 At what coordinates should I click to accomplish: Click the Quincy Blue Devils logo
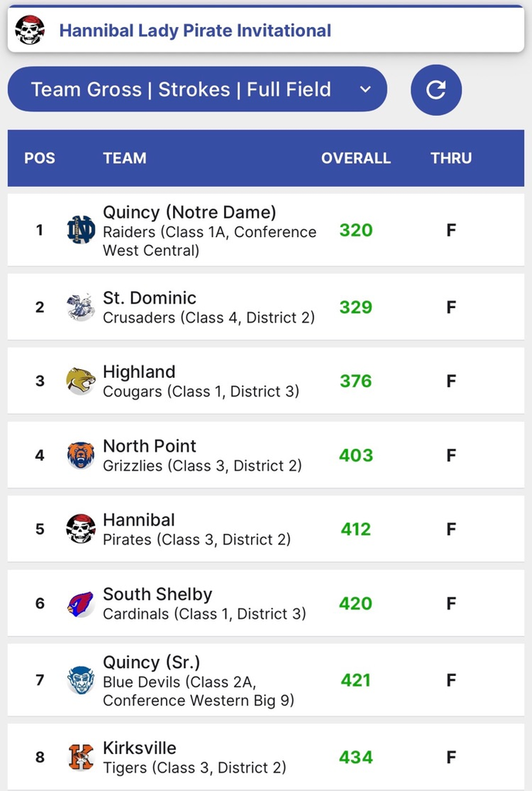[80, 680]
